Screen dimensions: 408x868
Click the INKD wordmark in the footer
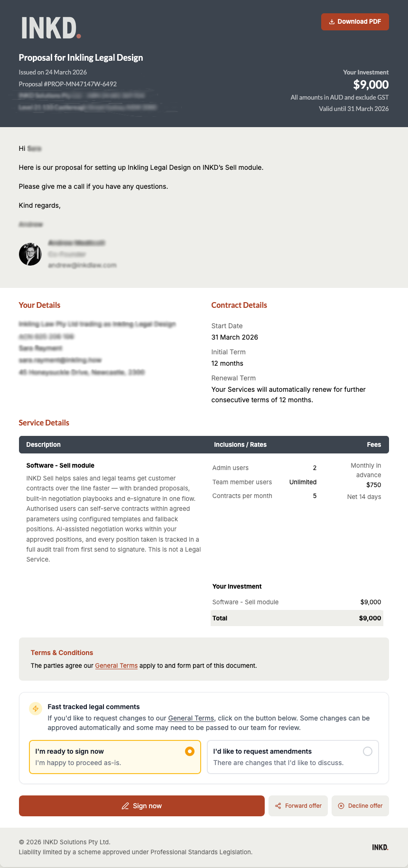coord(380,847)
